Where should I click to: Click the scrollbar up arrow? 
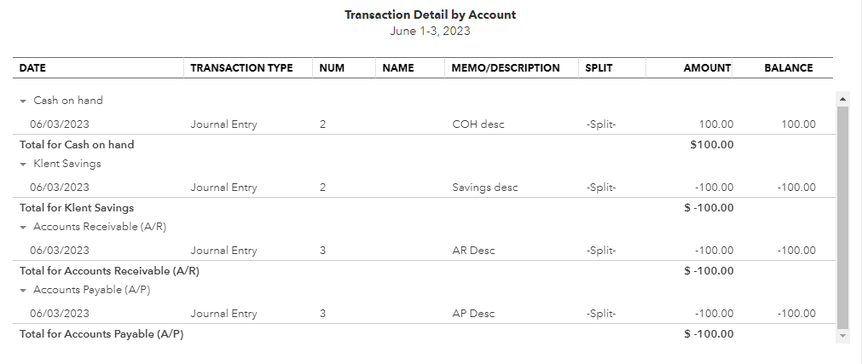(x=842, y=99)
